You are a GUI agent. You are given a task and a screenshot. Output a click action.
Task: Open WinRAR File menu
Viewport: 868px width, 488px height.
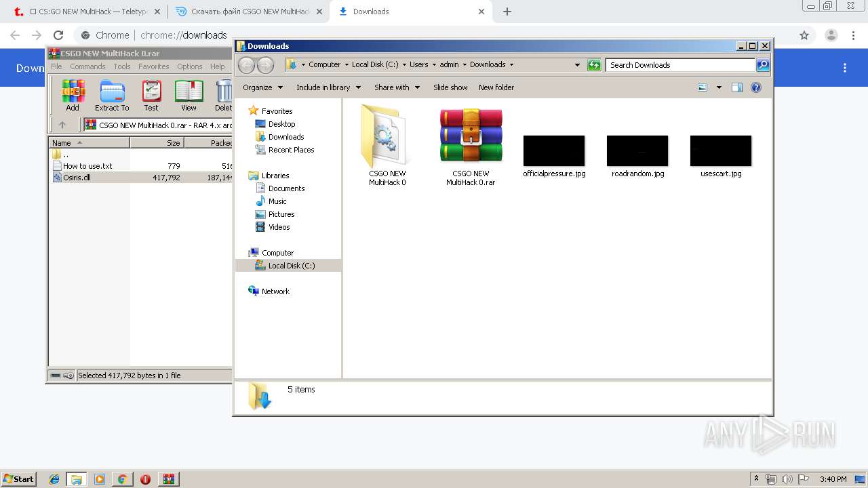tap(56, 66)
